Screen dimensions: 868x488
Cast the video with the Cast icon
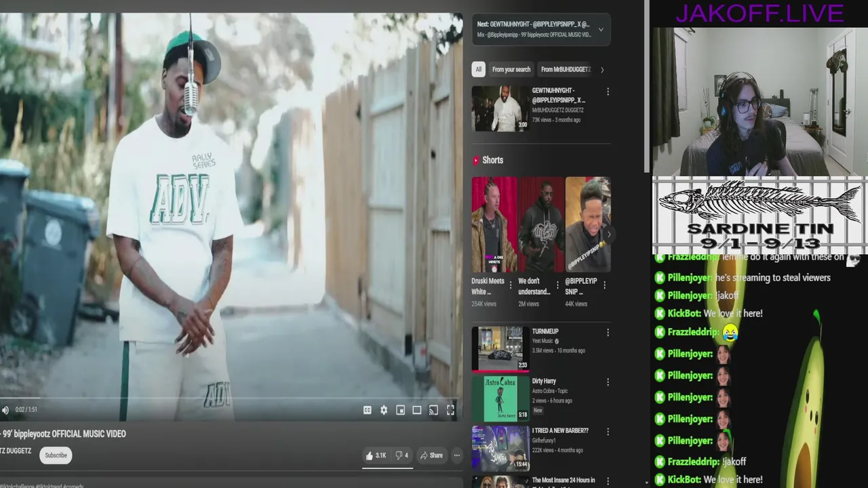click(x=433, y=410)
